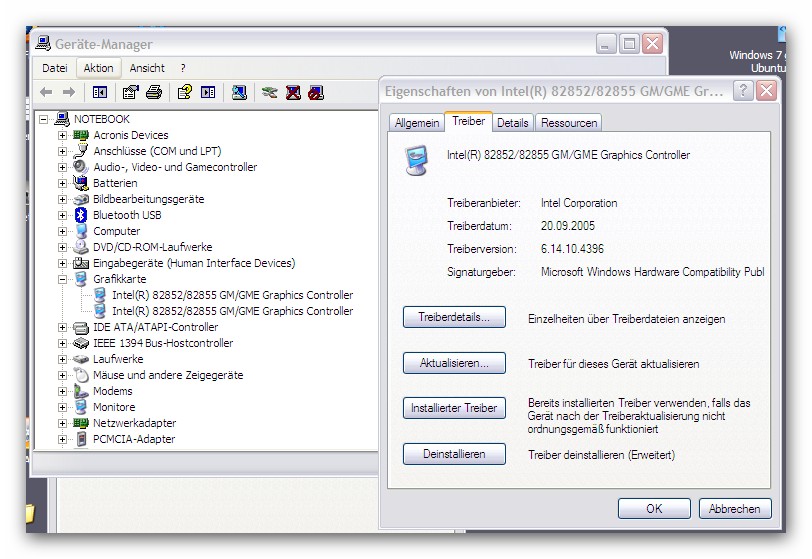Viewport: 812px width, 559px height.
Task: Select the second Intel(R) 82852/82855 Graphics Controller entry
Action: pos(233,311)
